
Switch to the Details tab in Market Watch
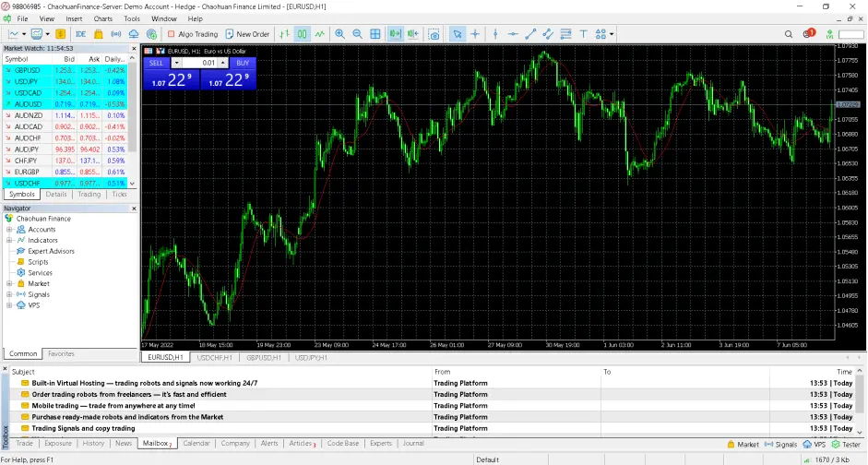pyautogui.click(x=56, y=195)
